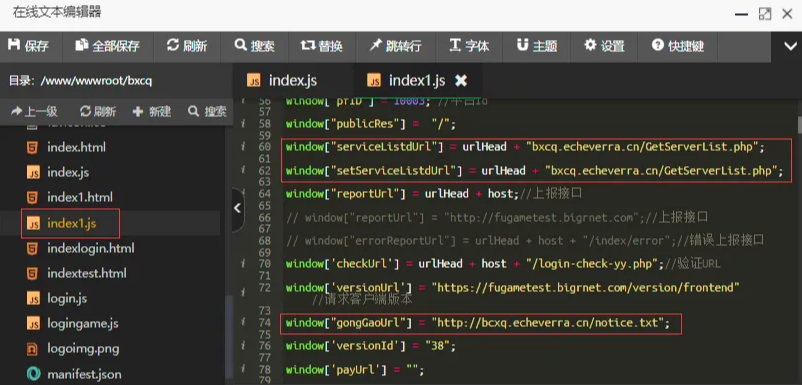
Task: Collapse the sidebar with the arrow handle
Action: click(237, 209)
